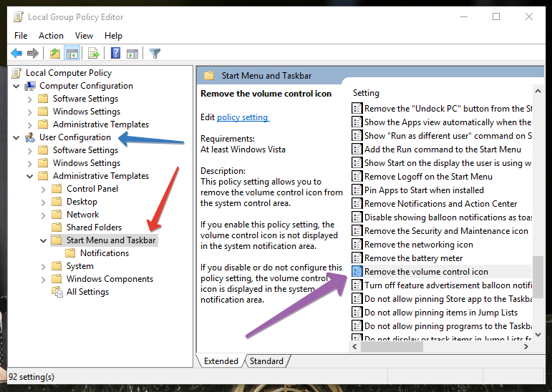The width and height of the screenshot is (552, 392).
Task: Select Disable showing balloon notifications as toasts
Action: [447, 217]
